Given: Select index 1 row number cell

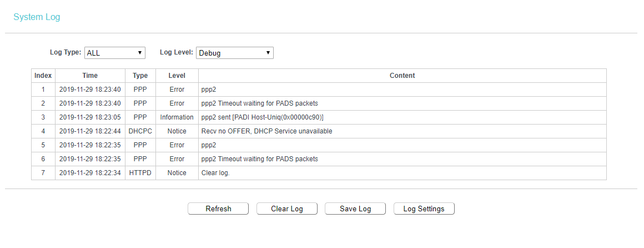Looking at the screenshot, I should (x=43, y=90).
